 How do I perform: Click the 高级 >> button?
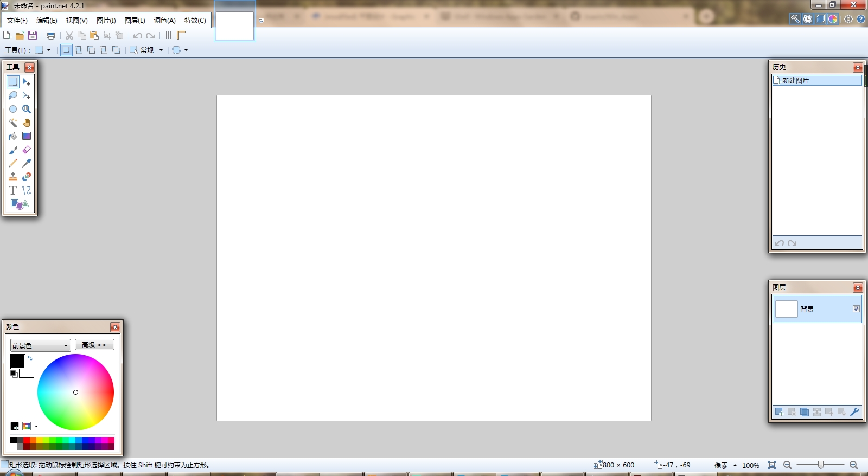(x=94, y=345)
